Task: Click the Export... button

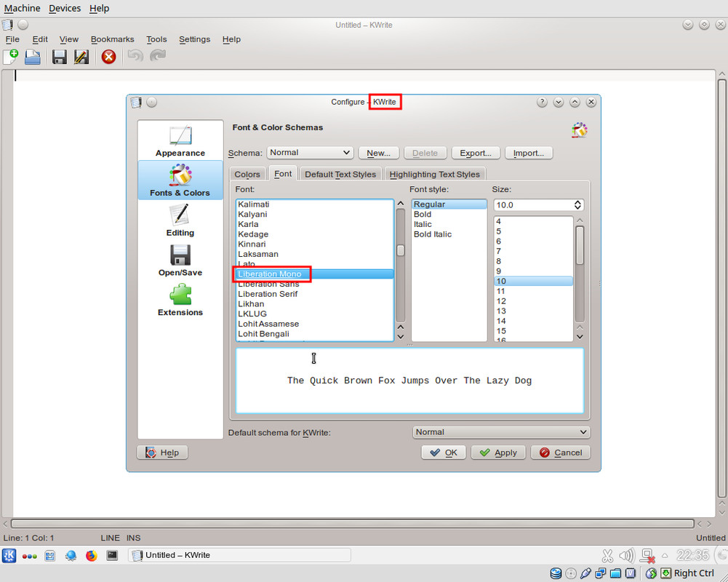Action: click(x=476, y=153)
